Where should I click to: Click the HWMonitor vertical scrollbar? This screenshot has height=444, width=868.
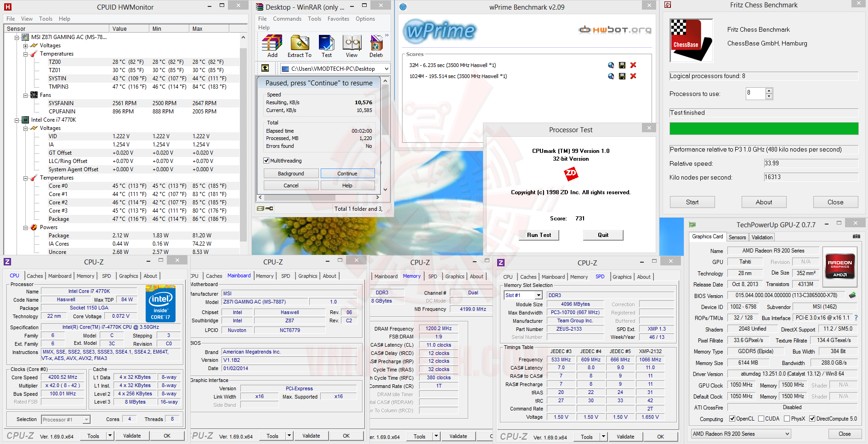point(243,144)
